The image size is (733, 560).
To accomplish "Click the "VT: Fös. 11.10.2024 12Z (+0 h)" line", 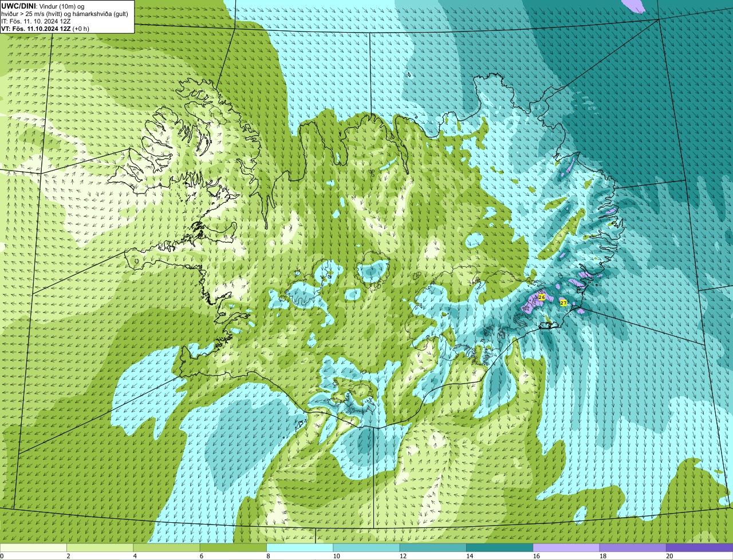I will pos(45,28).
